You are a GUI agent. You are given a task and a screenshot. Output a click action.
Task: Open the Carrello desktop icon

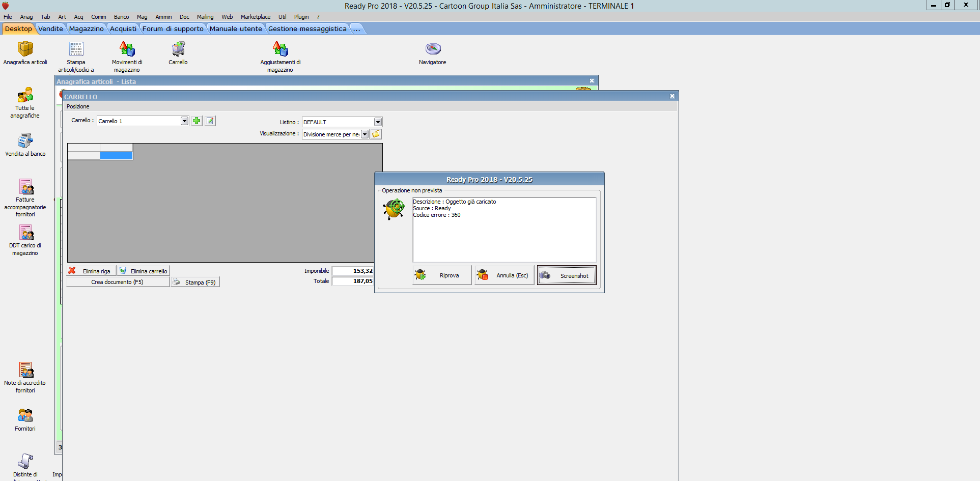click(178, 53)
